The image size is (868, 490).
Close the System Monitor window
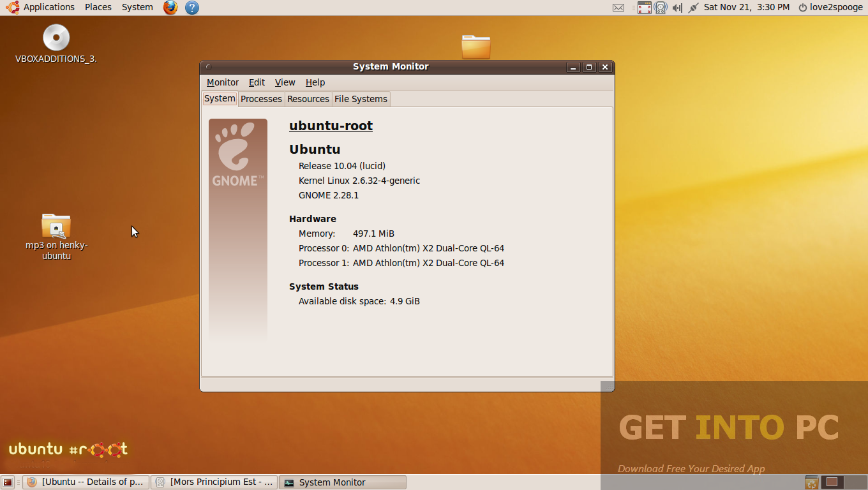[x=605, y=67]
